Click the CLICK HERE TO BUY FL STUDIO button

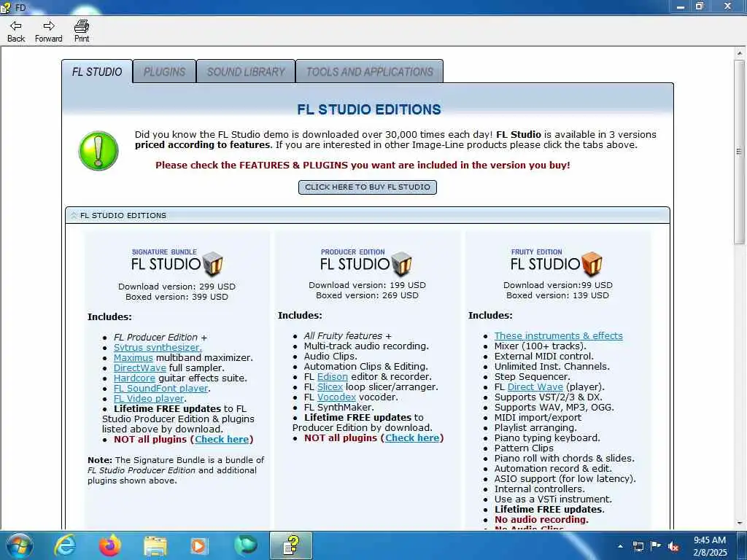(368, 187)
